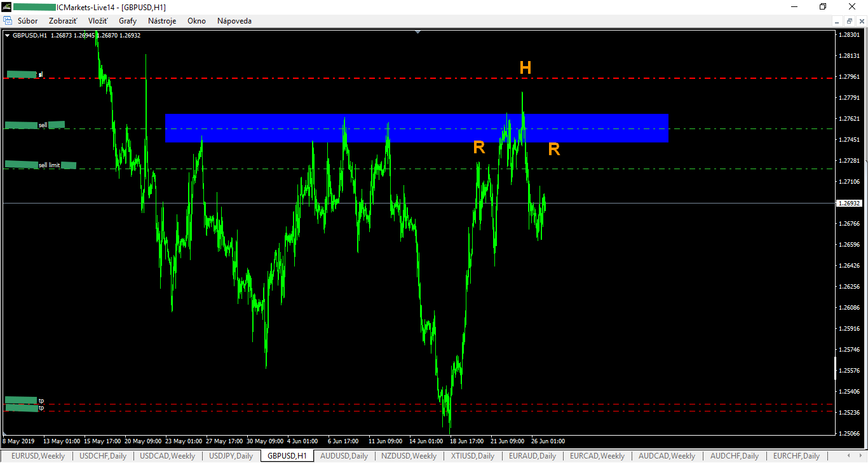Viewport: 868px width, 463px height.
Task: Click the orange H text label on chart
Action: coord(525,68)
